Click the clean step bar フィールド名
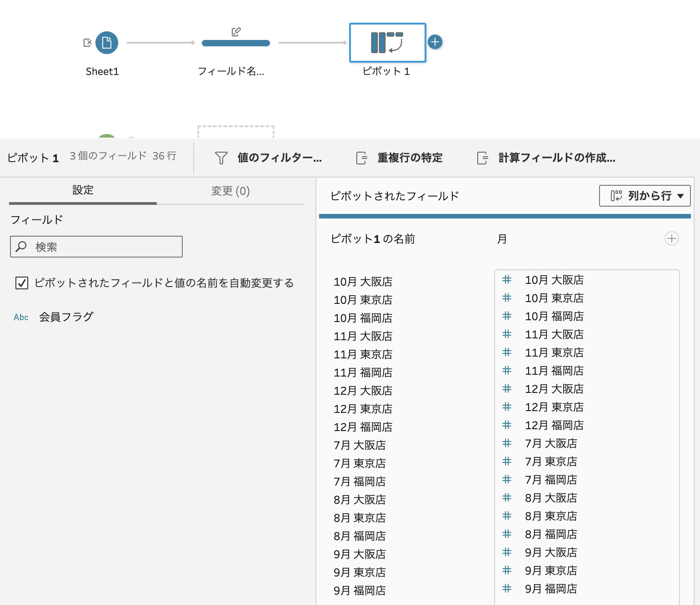700x605 pixels. tap(236, 43)
